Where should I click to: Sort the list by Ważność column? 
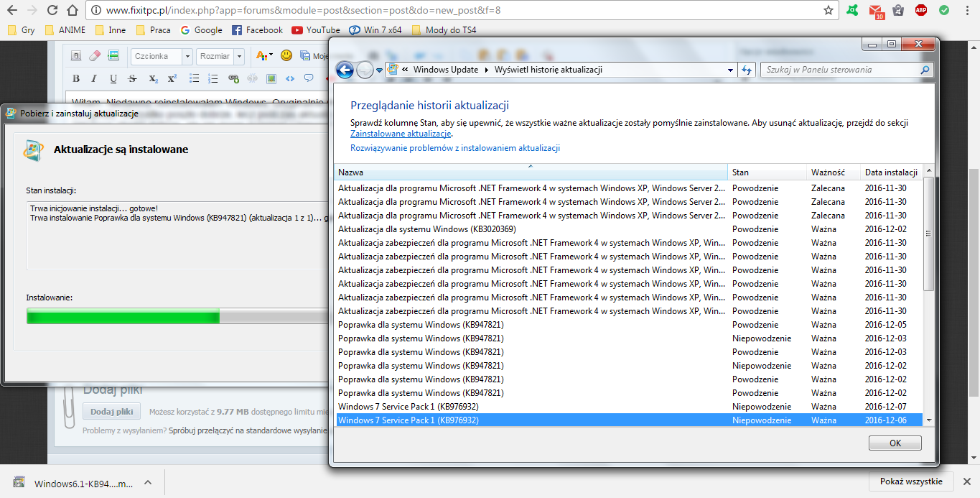tap(833, 172)
